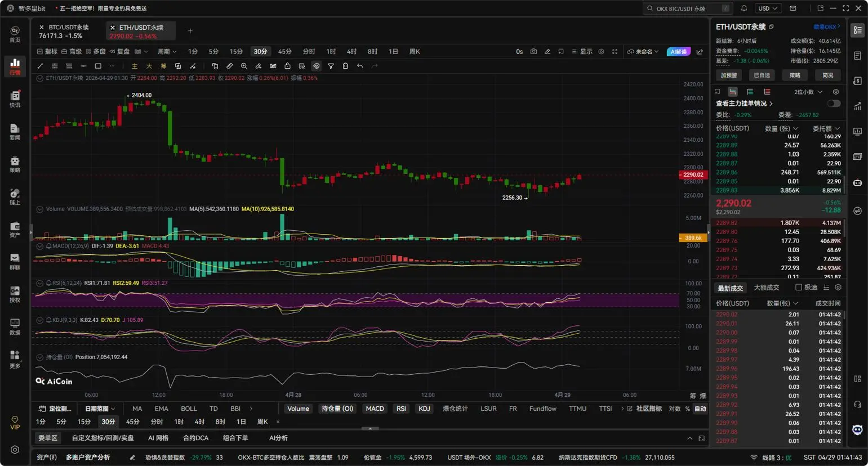This screenshot has width=868, height=466.
Task: Open the 周期 period dropdown
Action: point(167,52)
